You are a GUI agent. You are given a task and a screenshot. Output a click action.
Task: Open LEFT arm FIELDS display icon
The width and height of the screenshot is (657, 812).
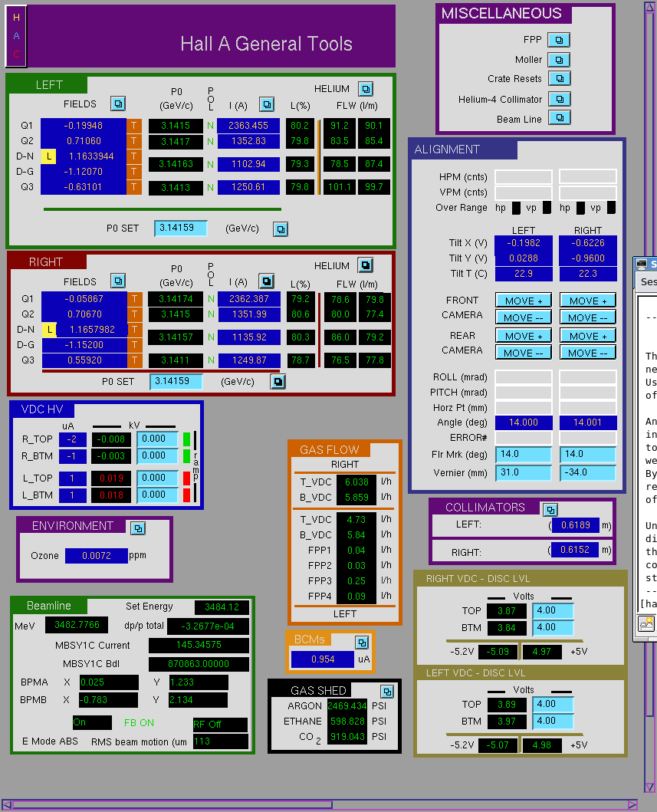tap(118, 104)
